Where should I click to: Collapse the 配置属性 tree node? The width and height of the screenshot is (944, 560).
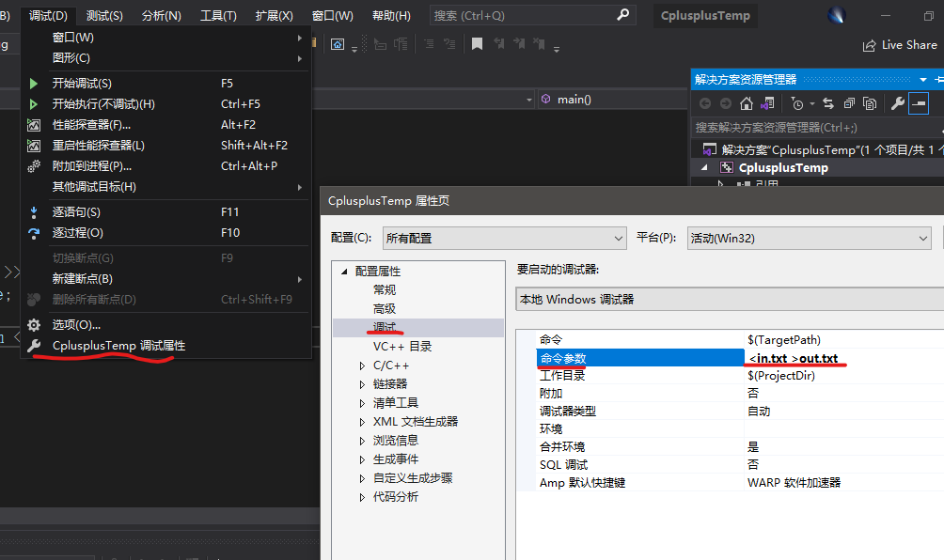pyautogui.click(x=344, y=272)
